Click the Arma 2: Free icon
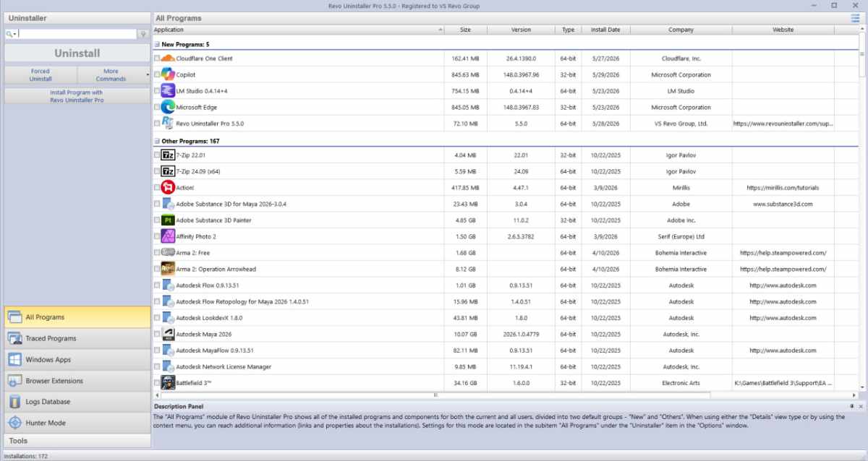This screenshot has height=461, width=868. (x=168, y=253)
